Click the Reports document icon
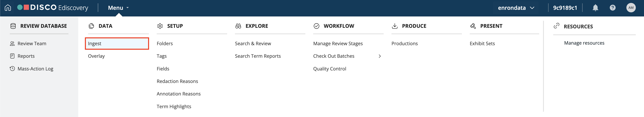 (x=12, y=56)
